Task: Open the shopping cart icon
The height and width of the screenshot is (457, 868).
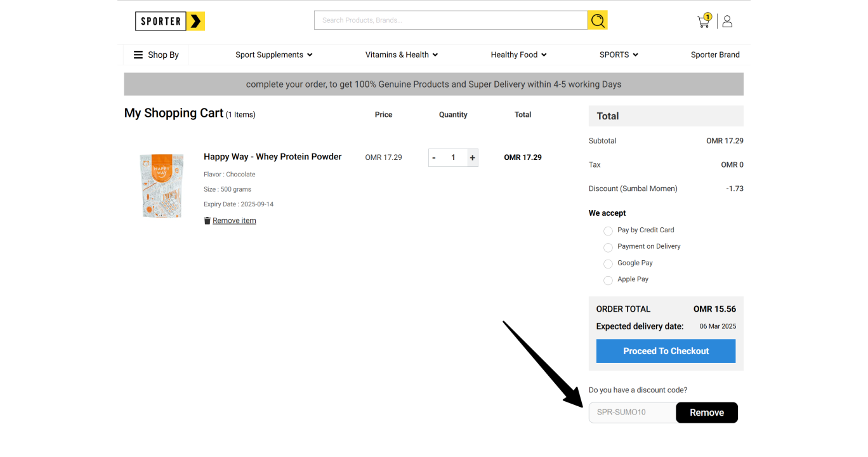Action: point(704,21)
